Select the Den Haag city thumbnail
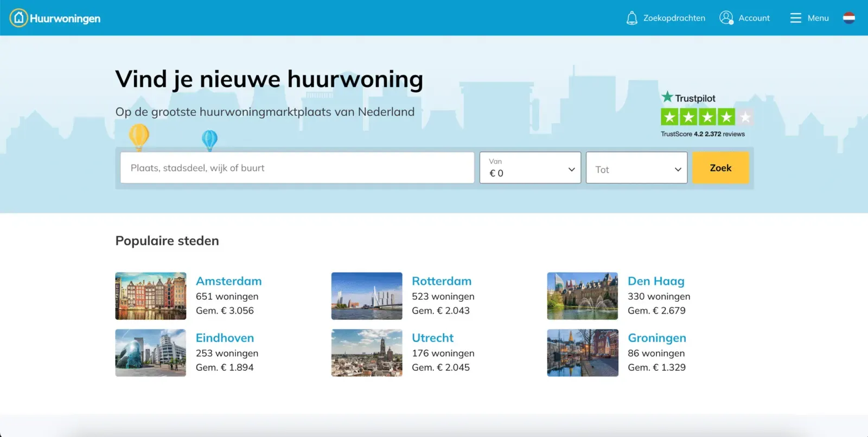The width and height of the screenshot is (868, 437). click(x=583, y=296)
